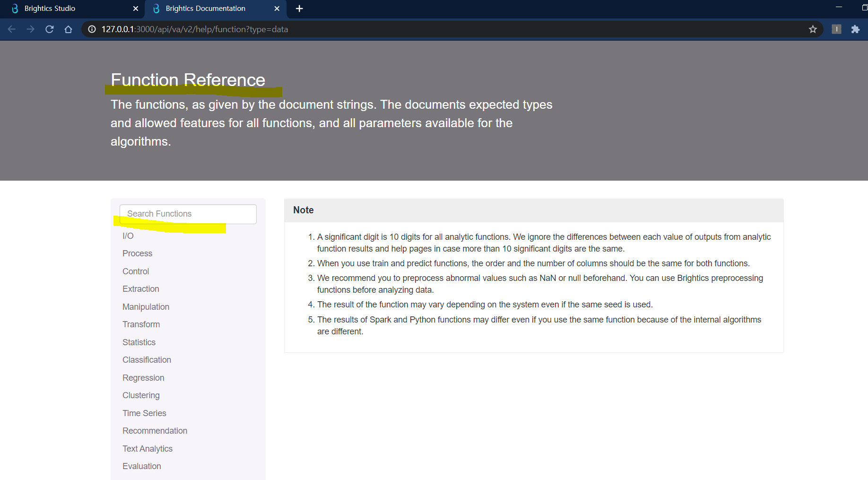This screenshot has width=868, height=480.
Task: Click note about preprocessing NaN or null values
Action: [x=540, y=284]
